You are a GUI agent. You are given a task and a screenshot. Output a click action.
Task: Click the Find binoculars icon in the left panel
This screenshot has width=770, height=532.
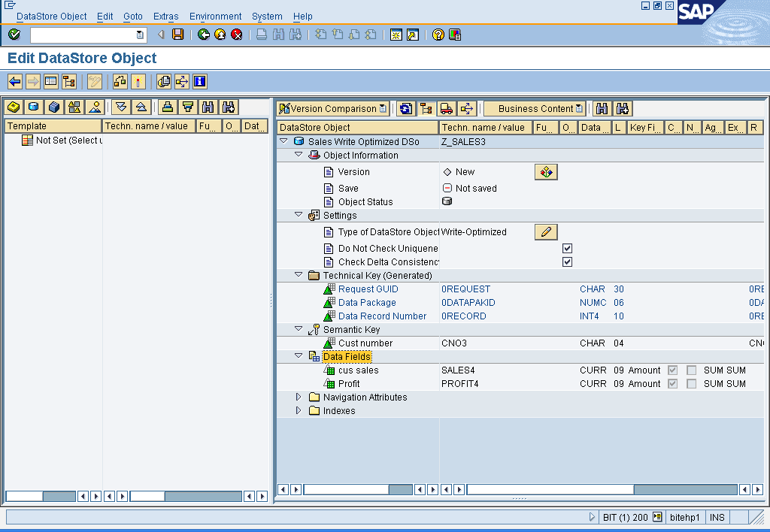tap(208, 107)
